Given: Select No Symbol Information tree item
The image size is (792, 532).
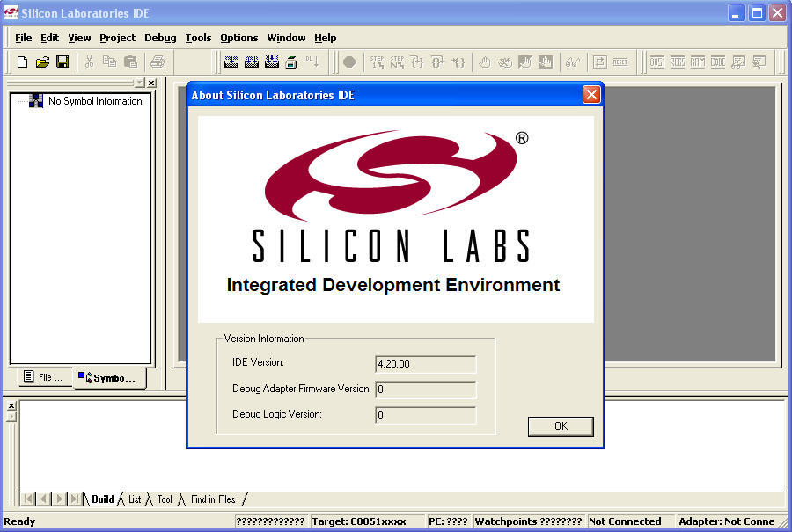Looking at the screenshot, I should [x=94, y=101].
